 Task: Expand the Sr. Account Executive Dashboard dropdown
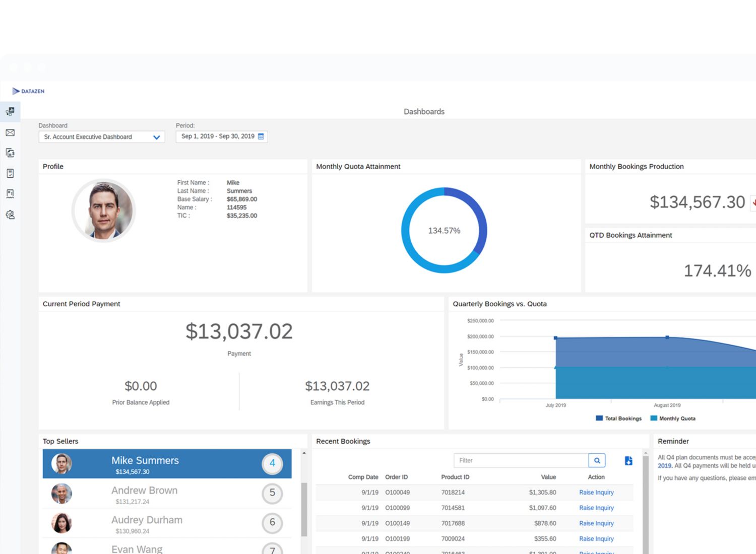(x=156, y=137)
